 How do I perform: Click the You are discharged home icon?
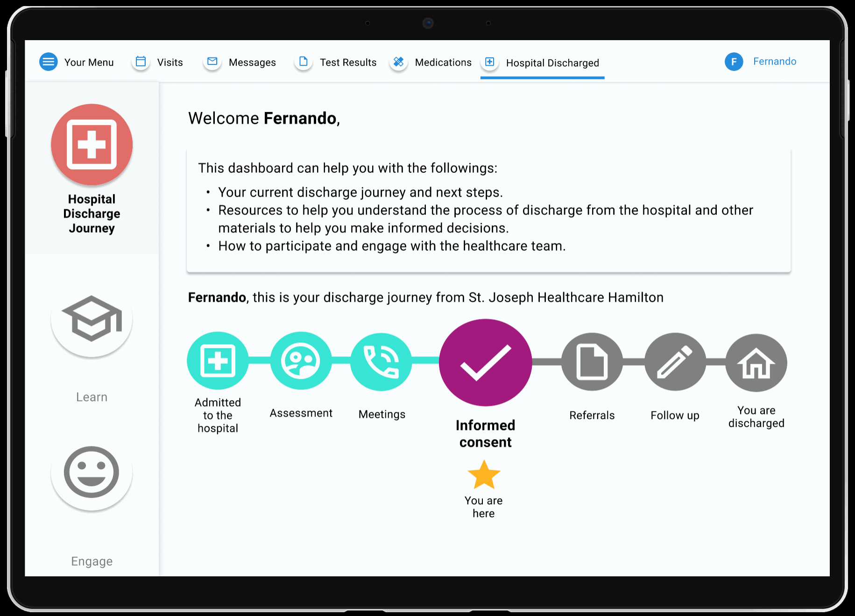pyautogui.click(x=756, y=363)
